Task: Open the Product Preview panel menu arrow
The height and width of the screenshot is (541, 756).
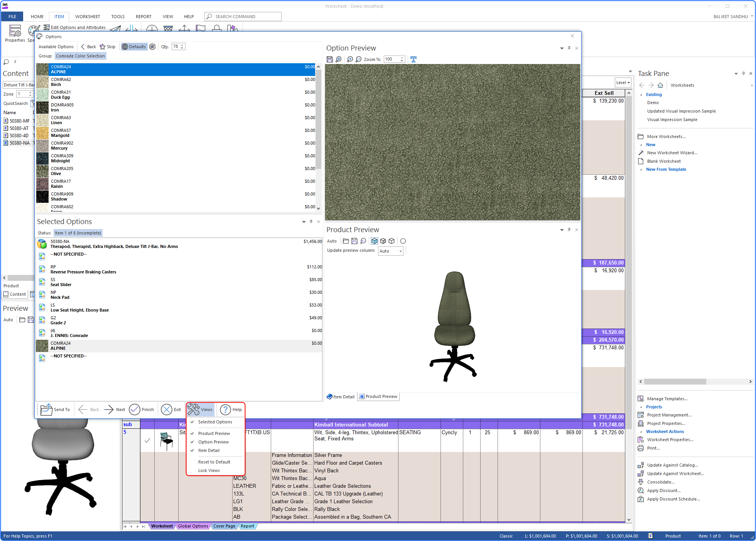Action: point(562,230)
